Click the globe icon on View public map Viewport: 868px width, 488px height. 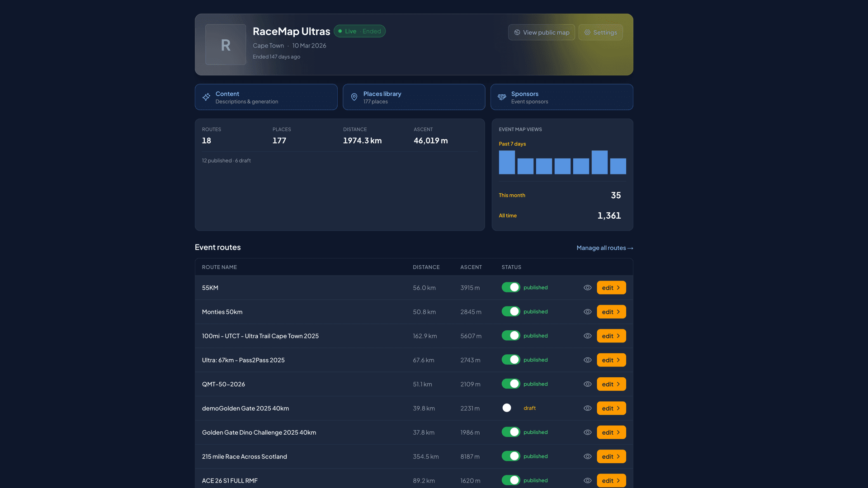517,33
